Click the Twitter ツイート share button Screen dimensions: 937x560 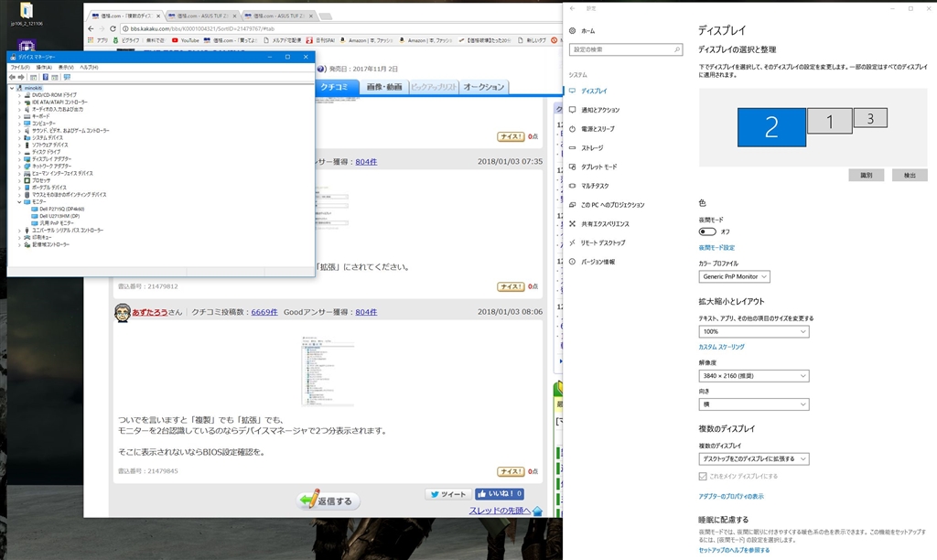[x=448, y=494]
